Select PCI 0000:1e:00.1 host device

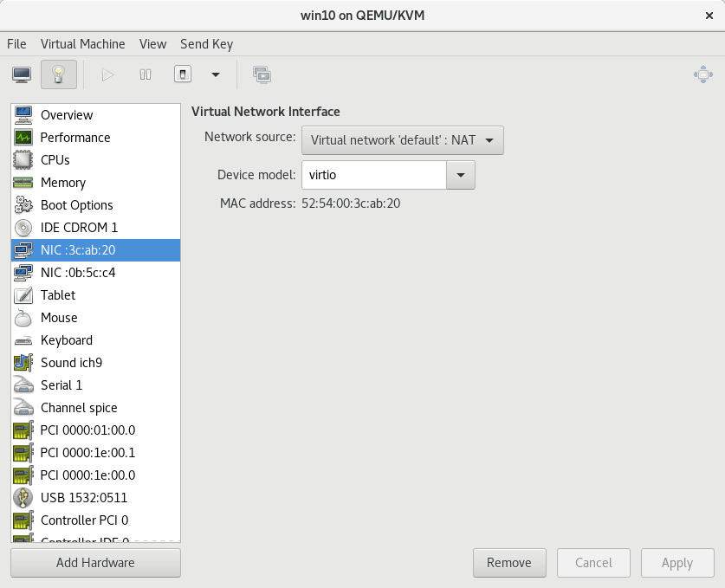[x=95, y=453]
